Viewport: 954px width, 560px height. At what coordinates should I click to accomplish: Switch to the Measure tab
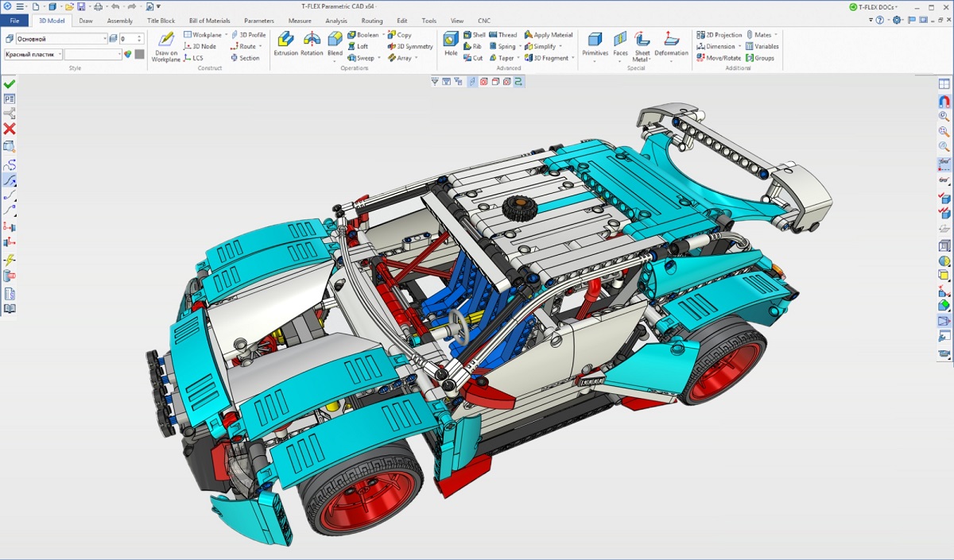300,21
